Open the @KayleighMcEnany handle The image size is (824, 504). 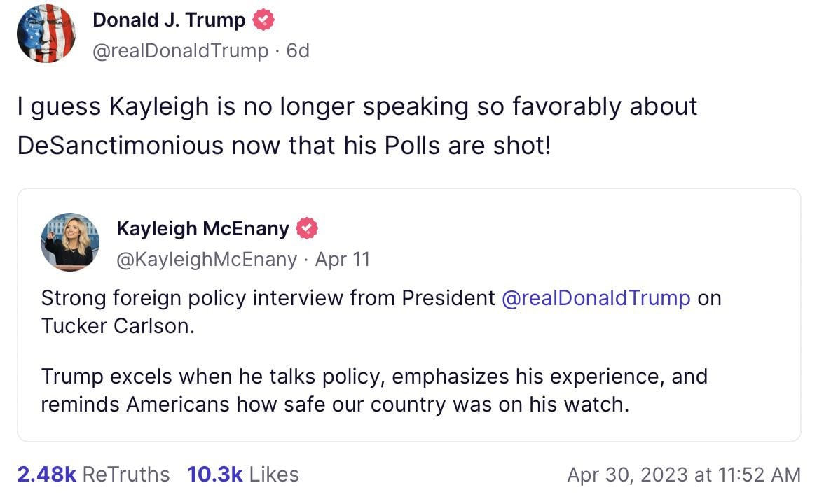point(206,259)
